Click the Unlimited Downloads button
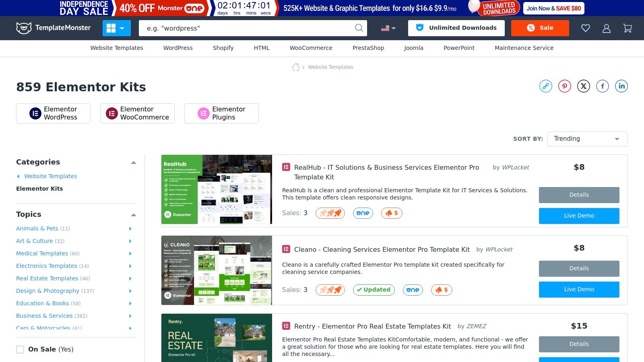The width and height of the screenshot is (644, 362). click(456, 28)
